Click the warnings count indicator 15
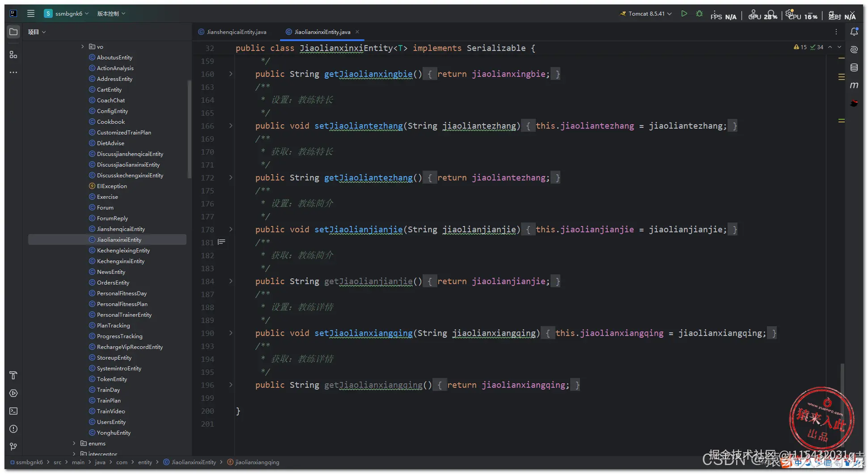The image size is (868, 474). coord(800,47)
